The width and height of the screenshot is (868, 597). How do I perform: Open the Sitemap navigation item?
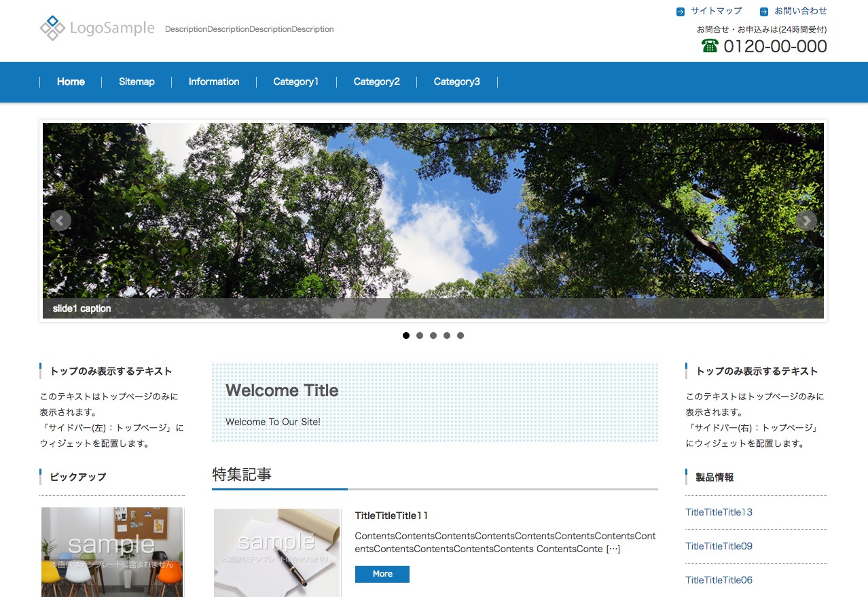(137, 82)
